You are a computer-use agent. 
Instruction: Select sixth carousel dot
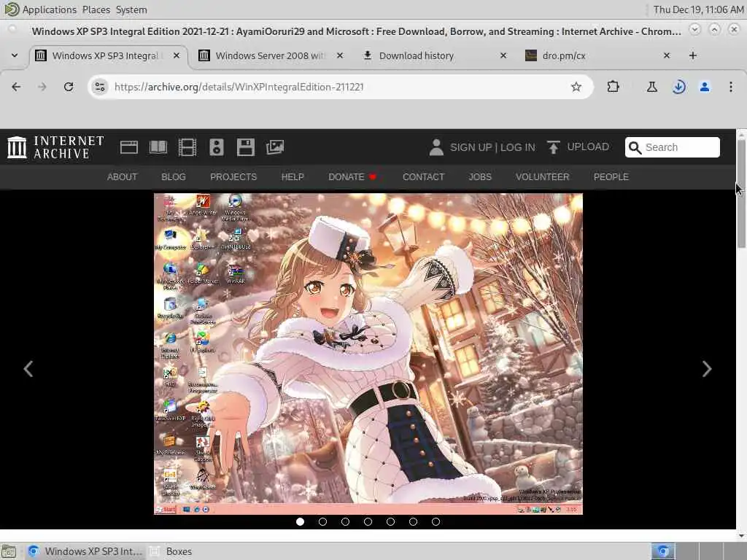pos(413,522)
